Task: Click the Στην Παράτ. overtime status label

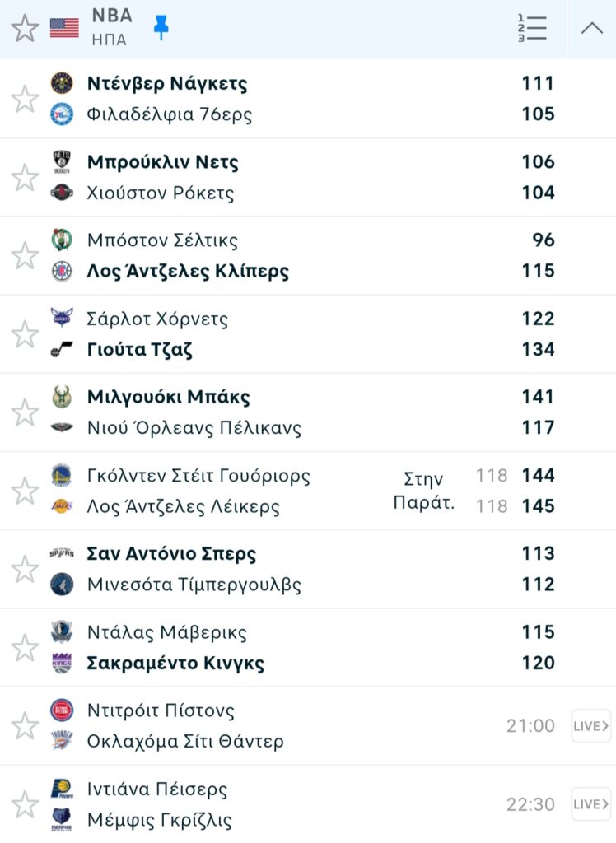Action: 423,491
